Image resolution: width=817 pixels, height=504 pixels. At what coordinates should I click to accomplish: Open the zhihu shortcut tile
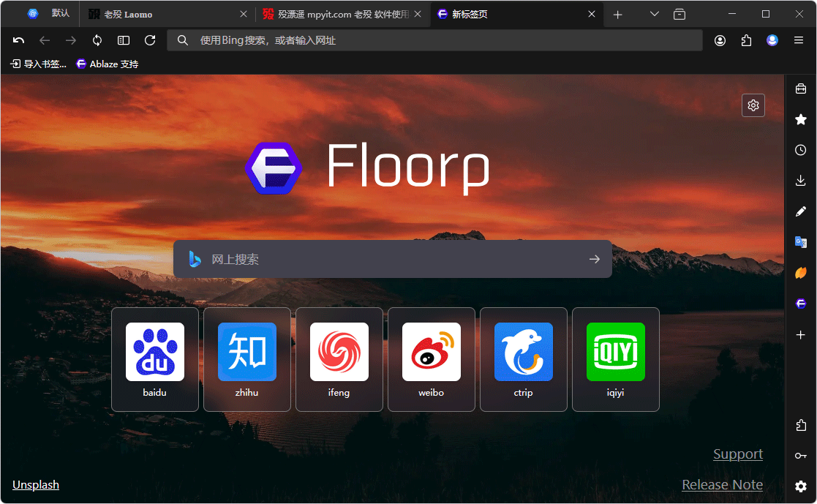[247, 360]
